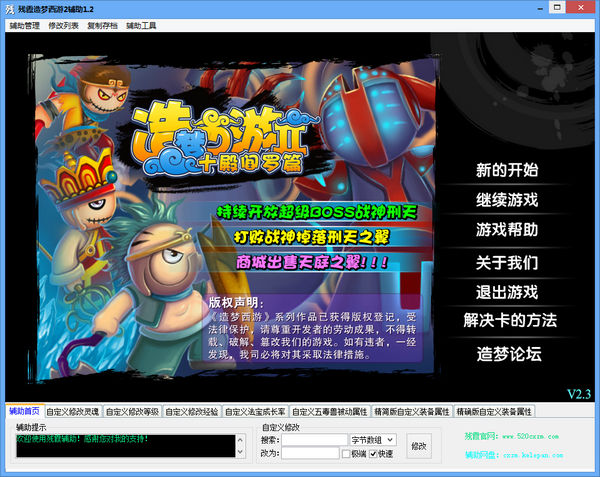Screen dimensions: 600x477
Task: Open the 复制存档 menu
Action: tap(102, 26)
